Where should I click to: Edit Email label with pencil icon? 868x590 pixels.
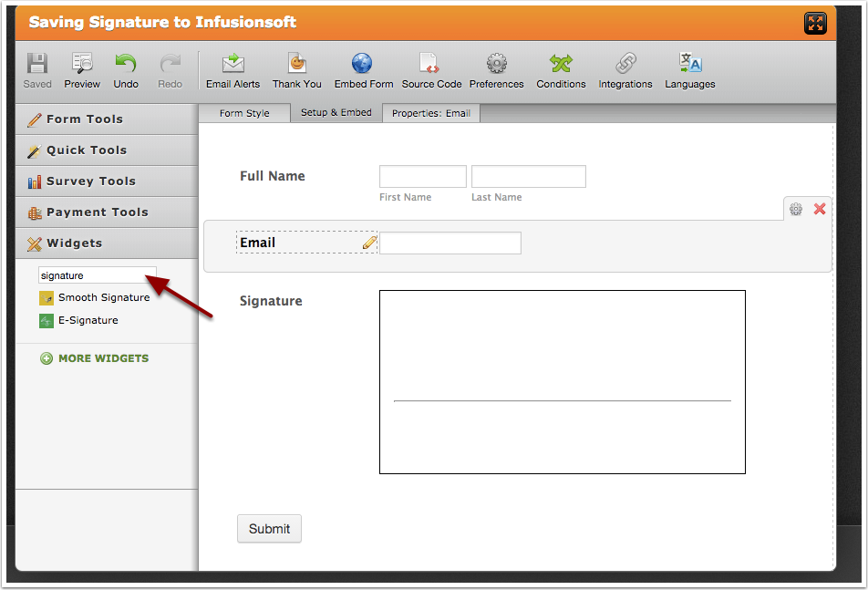[370, 242]
